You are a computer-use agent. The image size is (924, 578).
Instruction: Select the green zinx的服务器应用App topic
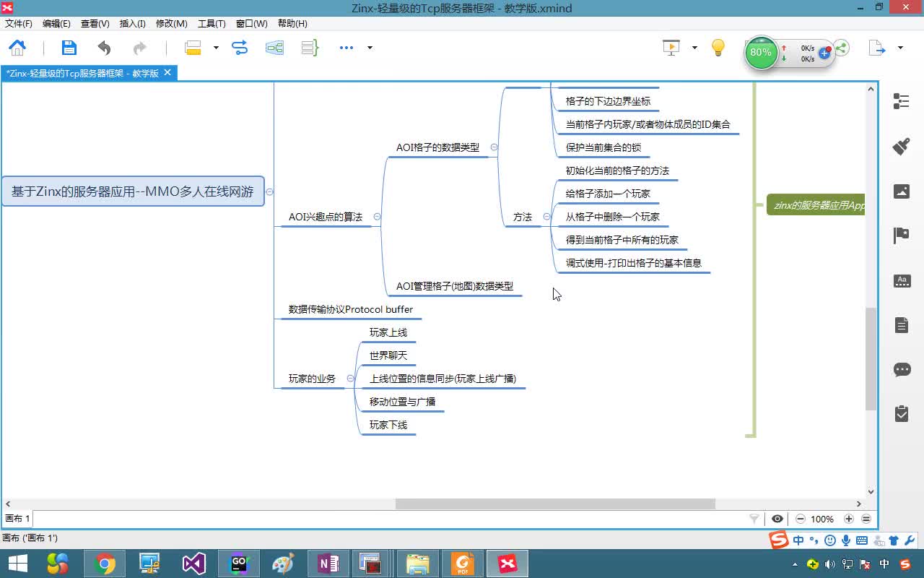coord(816,205)
